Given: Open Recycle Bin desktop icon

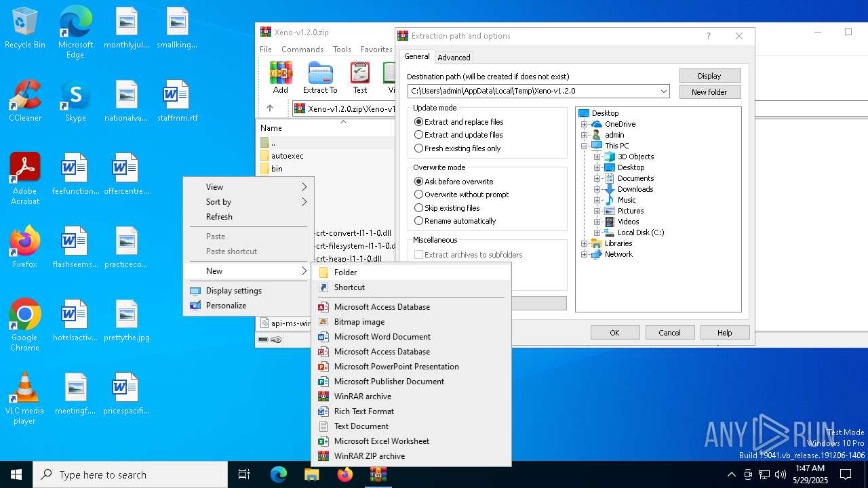Looking at the screenshot, I should pos(25,28).
